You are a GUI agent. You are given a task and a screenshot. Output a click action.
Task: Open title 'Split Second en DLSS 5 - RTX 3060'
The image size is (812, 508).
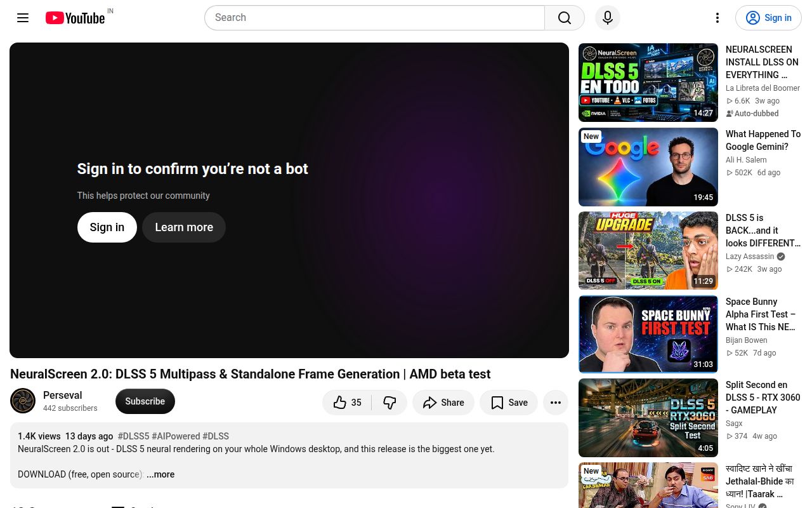(763, 398)
